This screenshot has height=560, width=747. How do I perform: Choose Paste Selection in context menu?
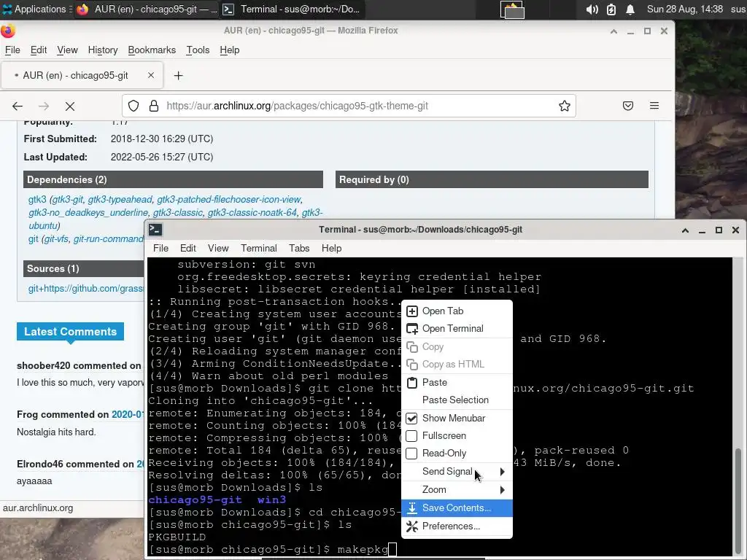click(457, 400)
